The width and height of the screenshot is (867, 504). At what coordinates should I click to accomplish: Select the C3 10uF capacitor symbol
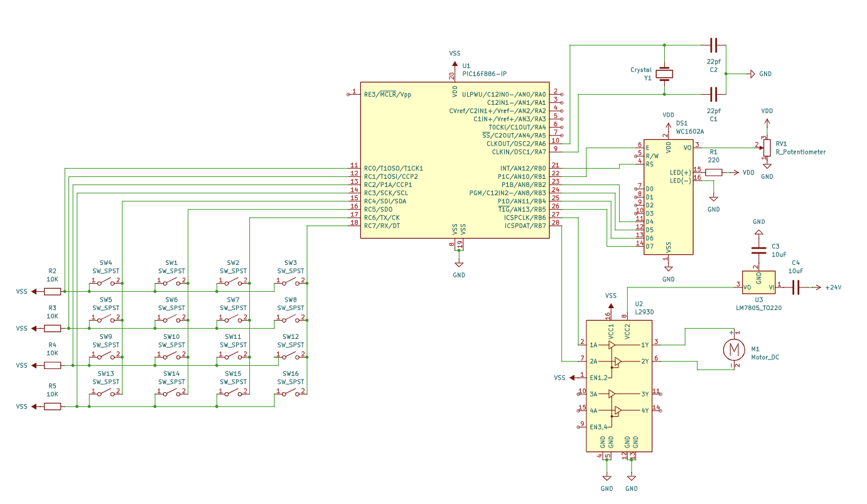pyautogui.click(x=758, y=250)
